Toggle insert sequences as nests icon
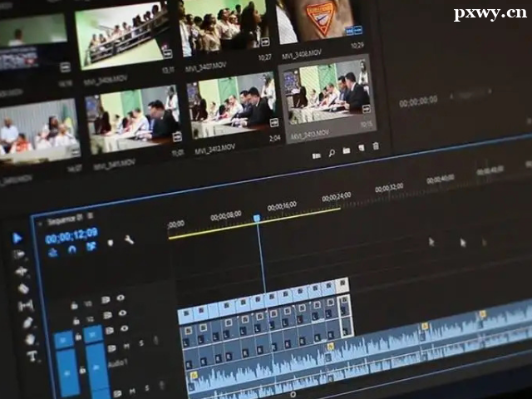The image size is (532, 399). pos(53,252)
